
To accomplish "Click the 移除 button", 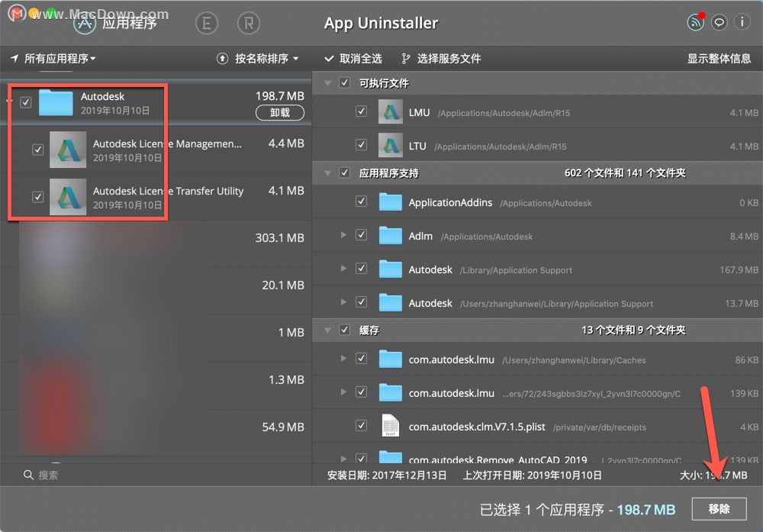I will click(x=720, y=509).
